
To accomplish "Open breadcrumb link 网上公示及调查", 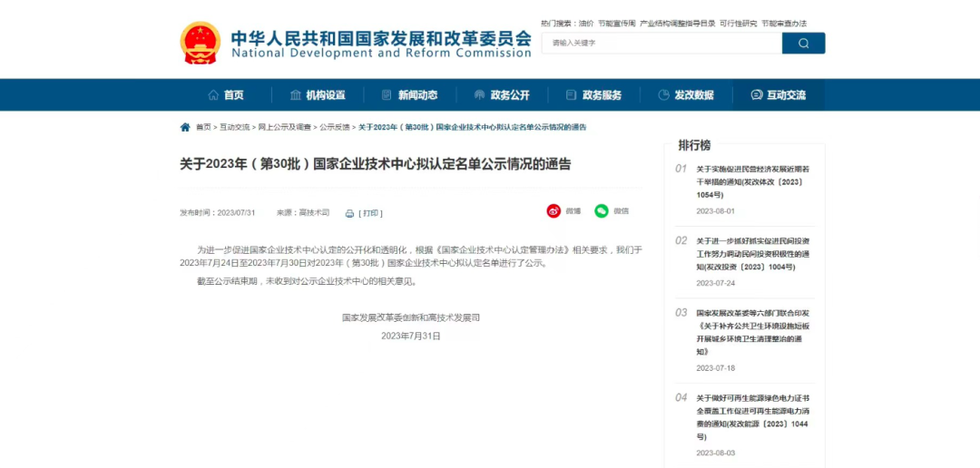I will (x=284, y=127).
